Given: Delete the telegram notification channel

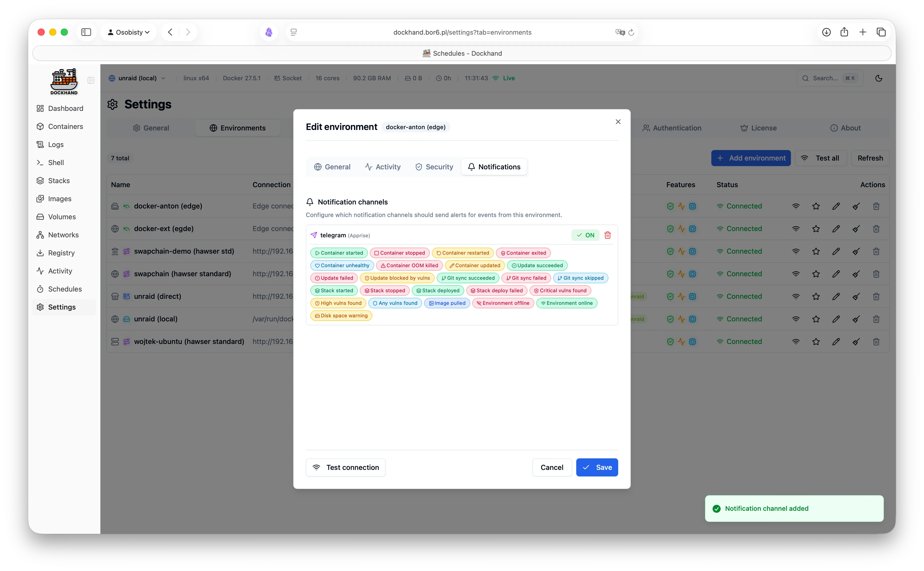Looking at the screenshot, I should (x=608, y=235).
